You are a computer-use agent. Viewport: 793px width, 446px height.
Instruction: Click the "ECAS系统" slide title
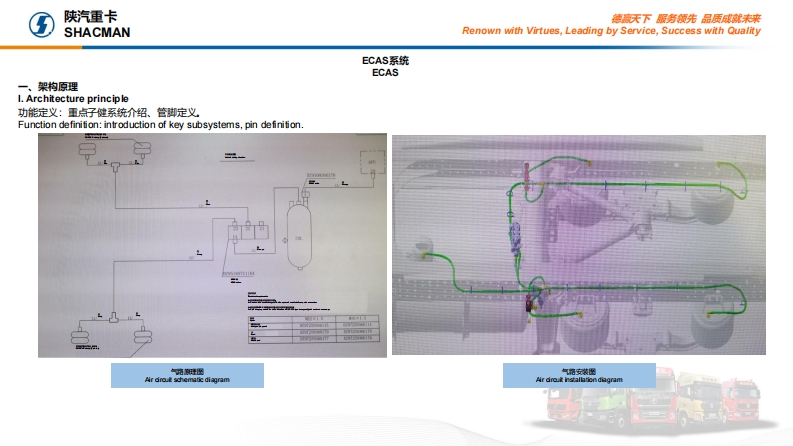(x=385, y=61)
